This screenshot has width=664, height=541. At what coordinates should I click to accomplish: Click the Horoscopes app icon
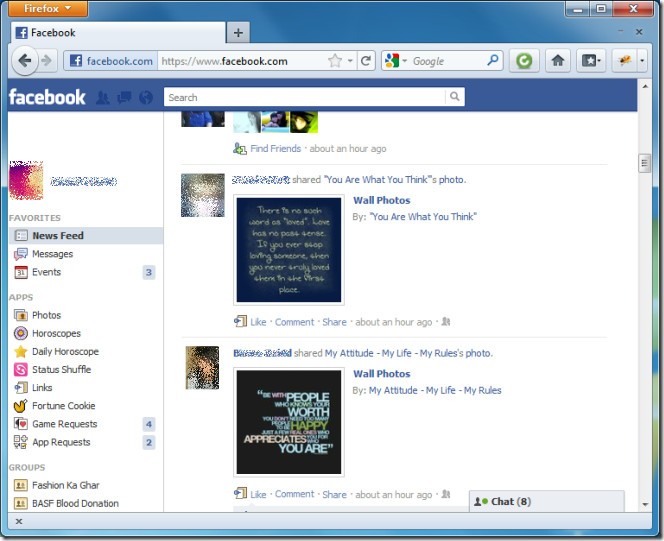coord(20,333)
